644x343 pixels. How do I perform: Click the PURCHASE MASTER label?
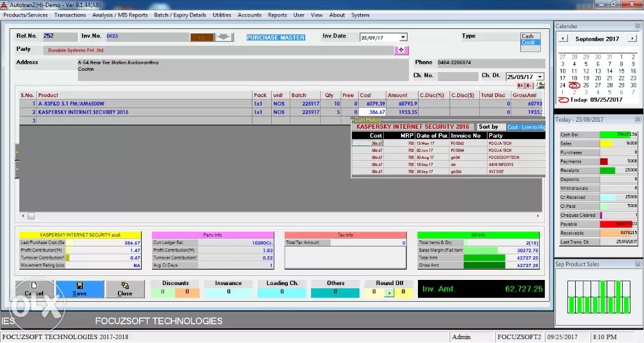[x=276, y=37]
